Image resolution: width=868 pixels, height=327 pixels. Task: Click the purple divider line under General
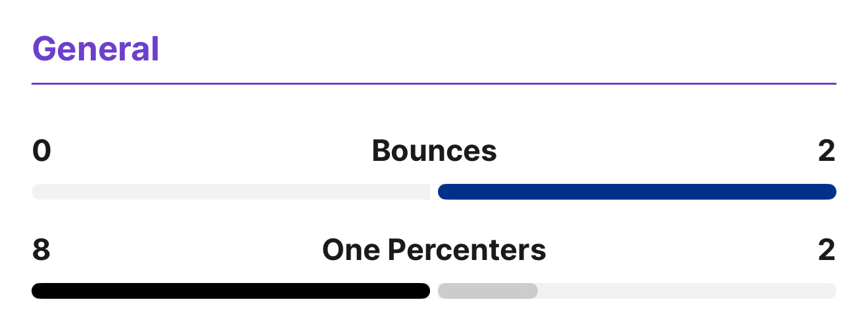(x=434, y=83)
